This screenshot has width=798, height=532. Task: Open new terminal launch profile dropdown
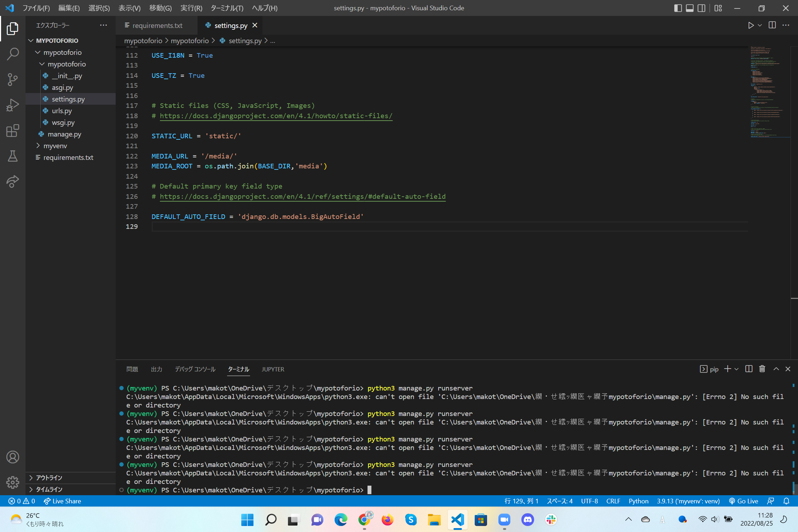click(736, 369)
